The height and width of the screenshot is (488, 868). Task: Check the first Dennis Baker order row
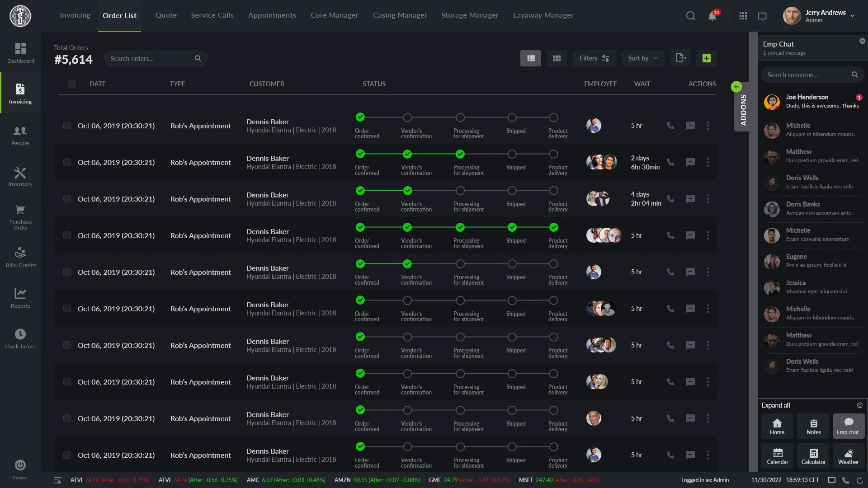click(67, 125)
